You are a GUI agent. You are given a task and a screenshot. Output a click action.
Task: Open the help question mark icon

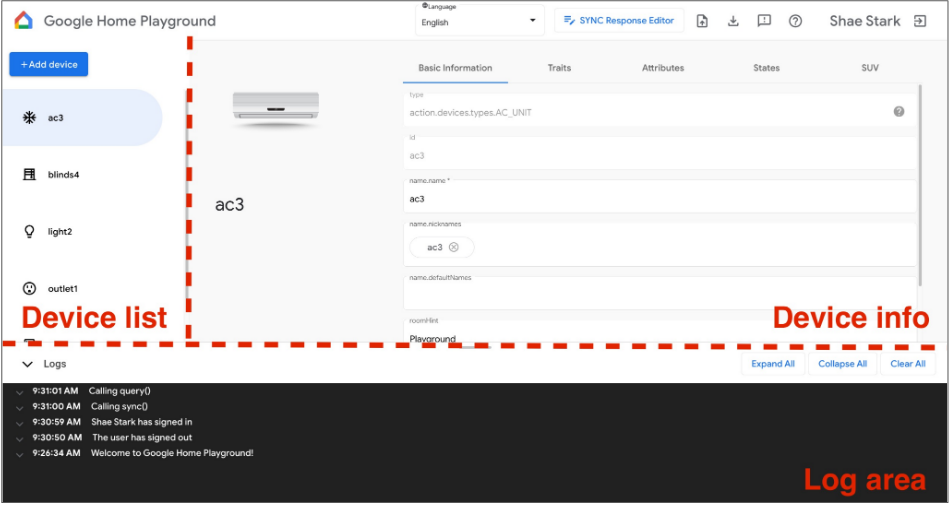click(x=795, y=21)
